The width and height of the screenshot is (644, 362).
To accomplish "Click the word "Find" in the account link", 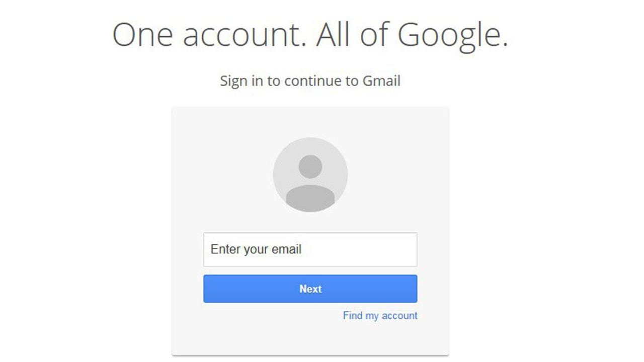I will tap(353, 316).
